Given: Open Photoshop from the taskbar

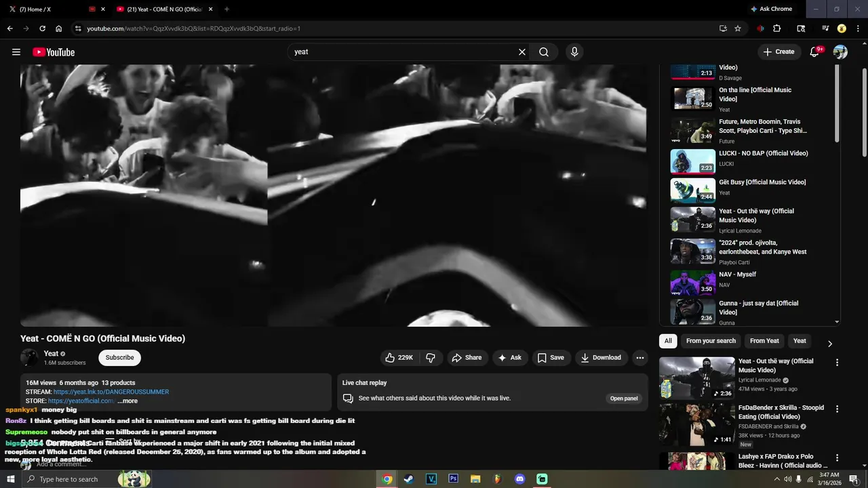Looking at the screenshot, I should tap(453, 479).
